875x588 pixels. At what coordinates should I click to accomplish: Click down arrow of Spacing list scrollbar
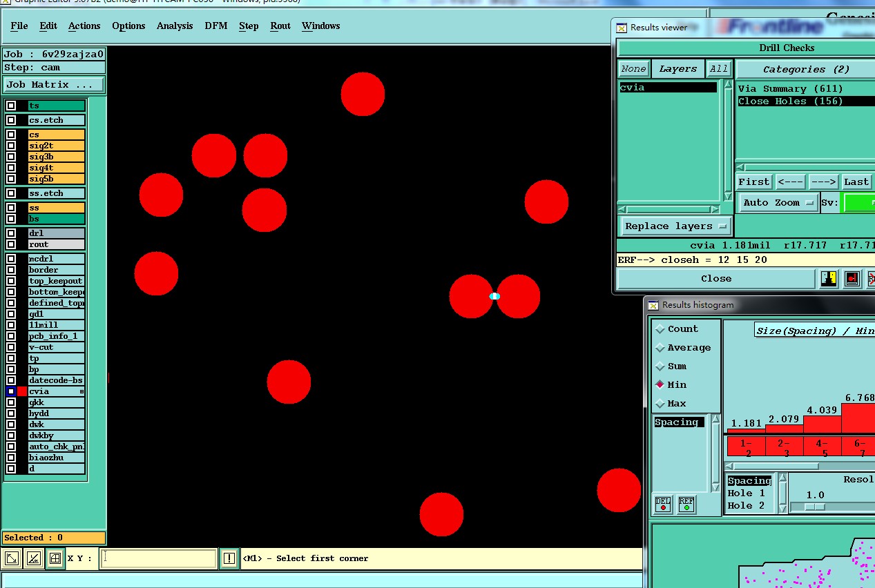pos(715,487)
